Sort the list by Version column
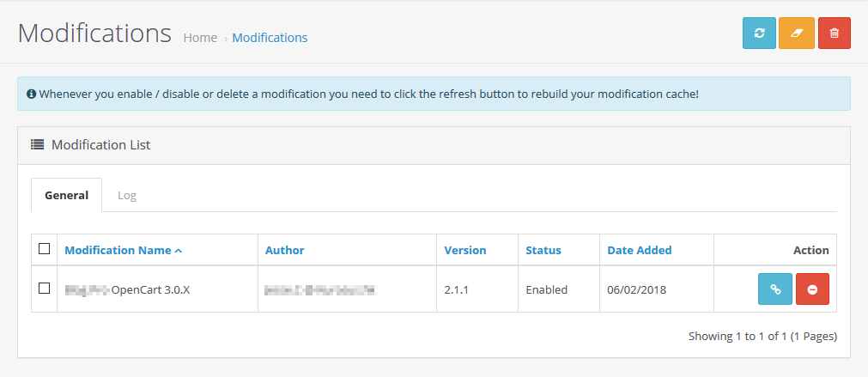This screenshot has width=868, height=377. click(x=464, y=250)
